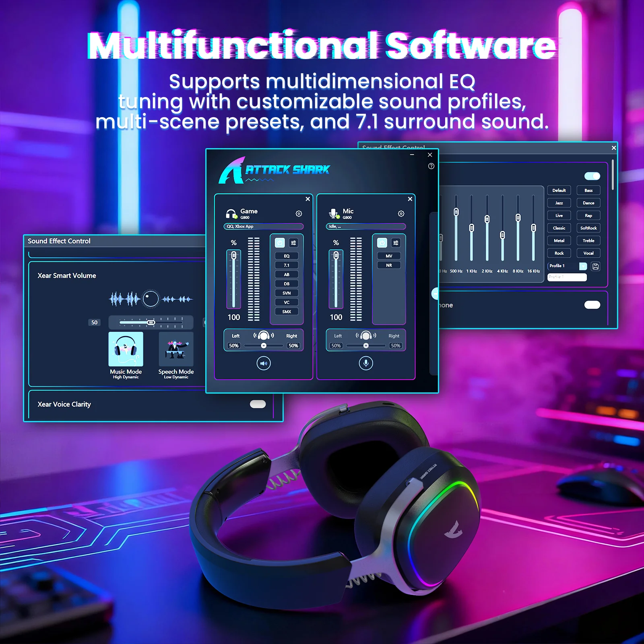Open the Idle status selector on Mic panel
The width and height of the screenshot is (644, 644).
click(x=365, y=227)
